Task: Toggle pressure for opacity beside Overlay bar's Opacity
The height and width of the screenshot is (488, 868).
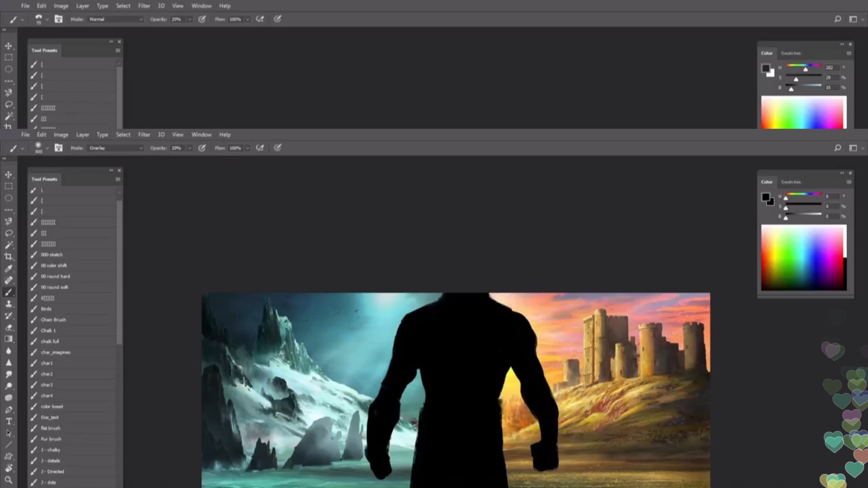Action: coord(202,148)
